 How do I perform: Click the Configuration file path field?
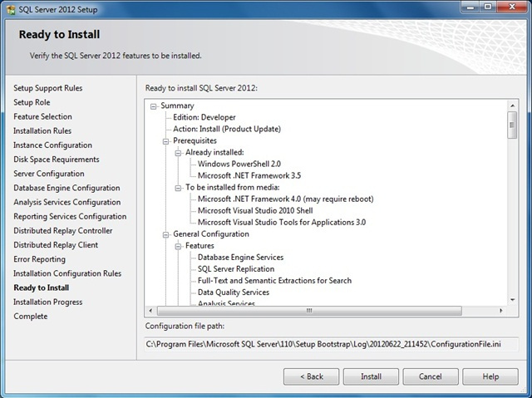click(x=331, y=344)
